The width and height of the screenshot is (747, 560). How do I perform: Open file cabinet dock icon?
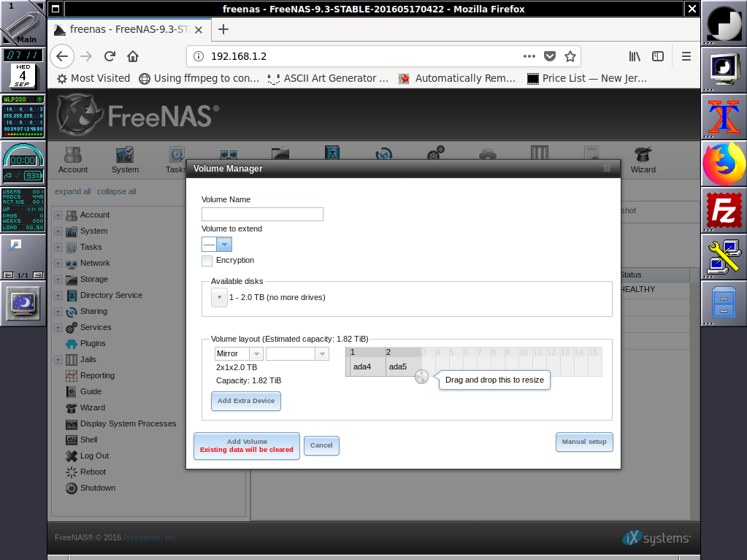(x=724, y=302)
